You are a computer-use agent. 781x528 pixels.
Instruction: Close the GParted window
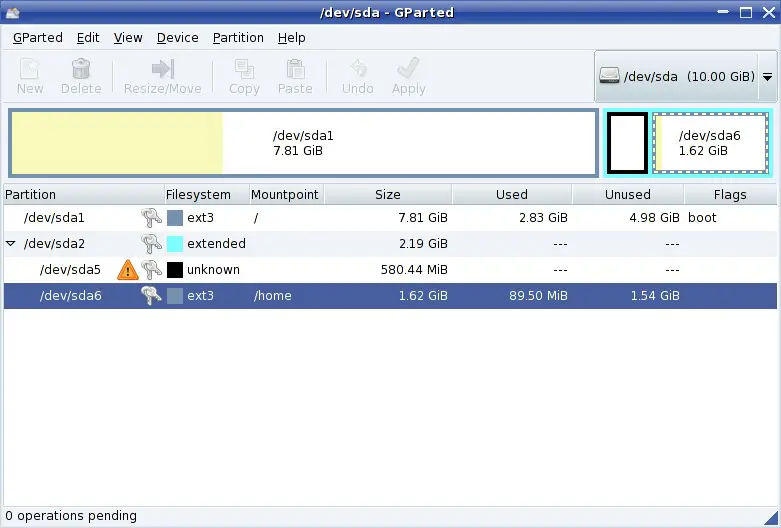pos(769,12)
